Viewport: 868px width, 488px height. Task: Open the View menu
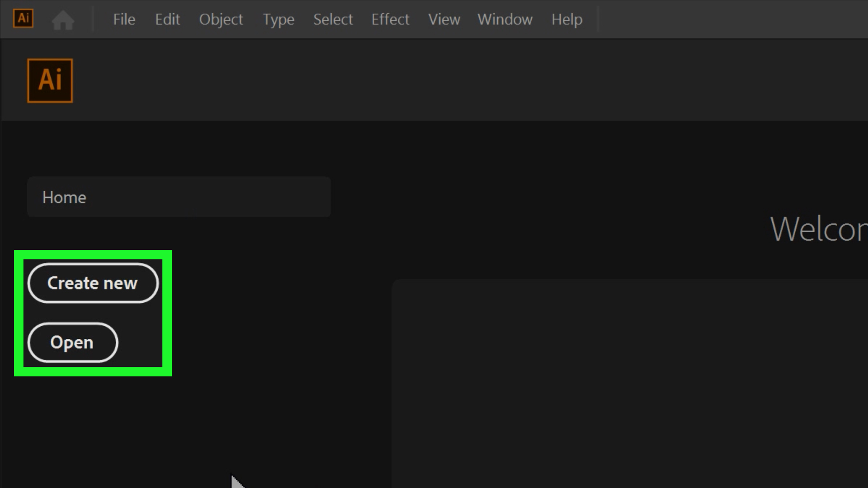[444, 19]
